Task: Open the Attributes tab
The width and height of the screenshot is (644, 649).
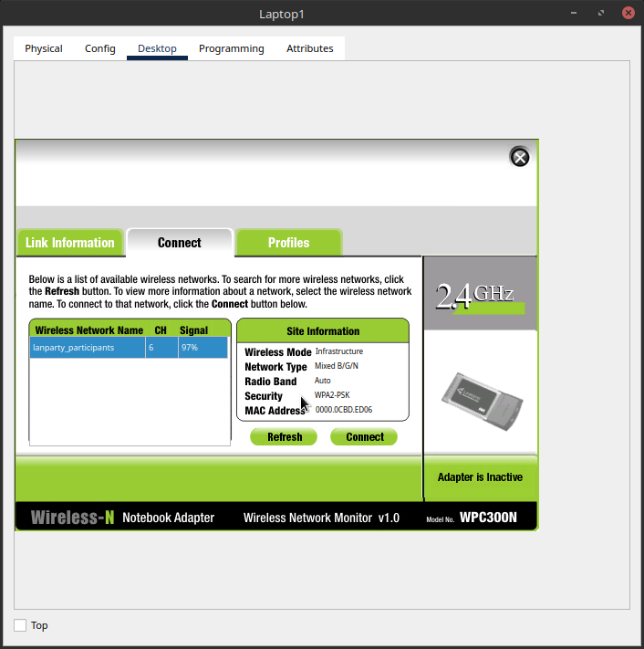Action: point(310,48)
